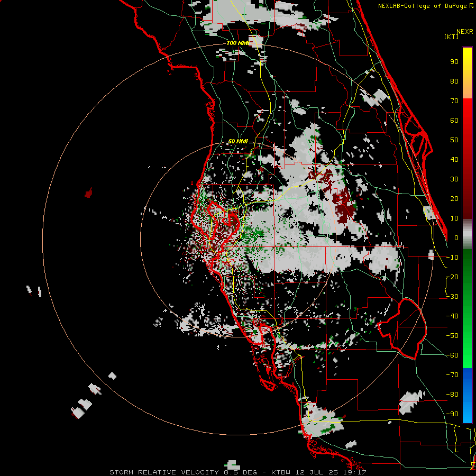The width and height of the screenshot is (476, 476).
Task: Click the -30 knots scale label
Action: [452, 297]
